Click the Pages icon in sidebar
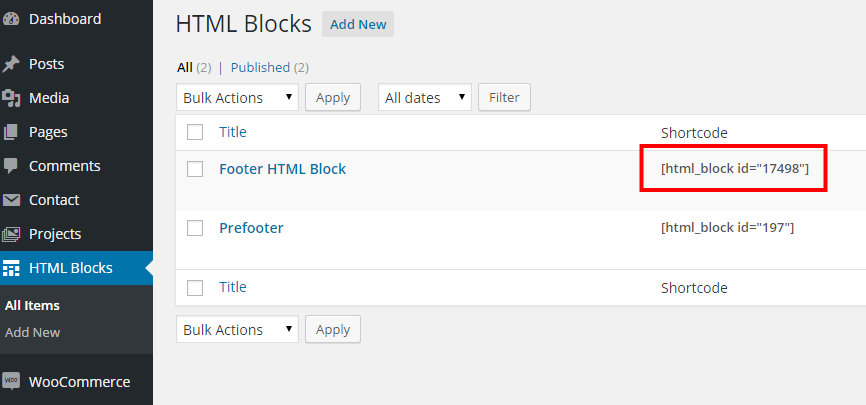The width and height of the screenshot is (866, 405). (11, 132)
